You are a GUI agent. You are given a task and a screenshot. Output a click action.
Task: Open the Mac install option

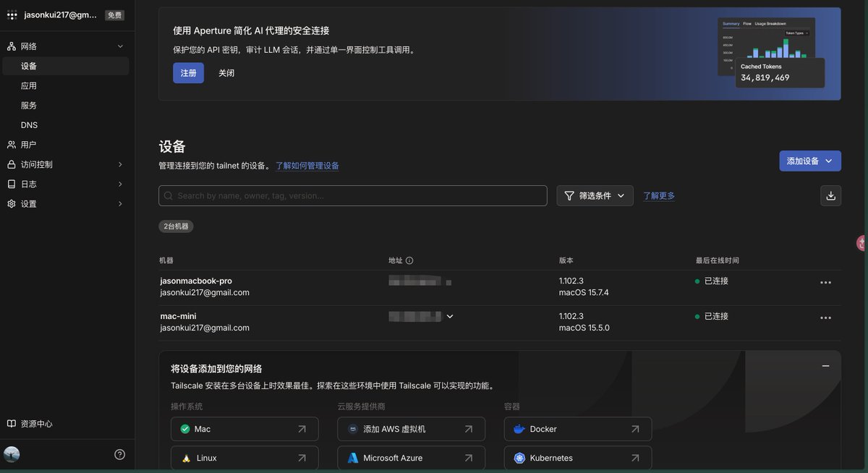[244, 429]
